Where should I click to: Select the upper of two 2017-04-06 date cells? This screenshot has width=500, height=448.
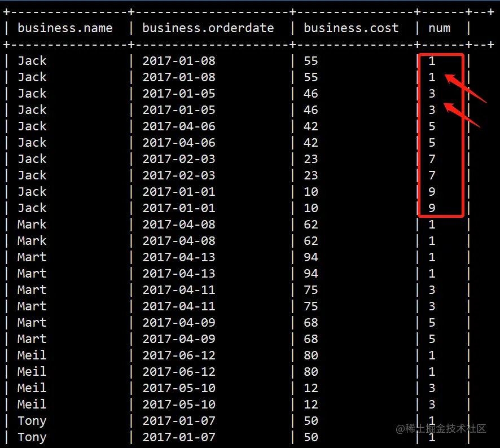coord(178,126)
